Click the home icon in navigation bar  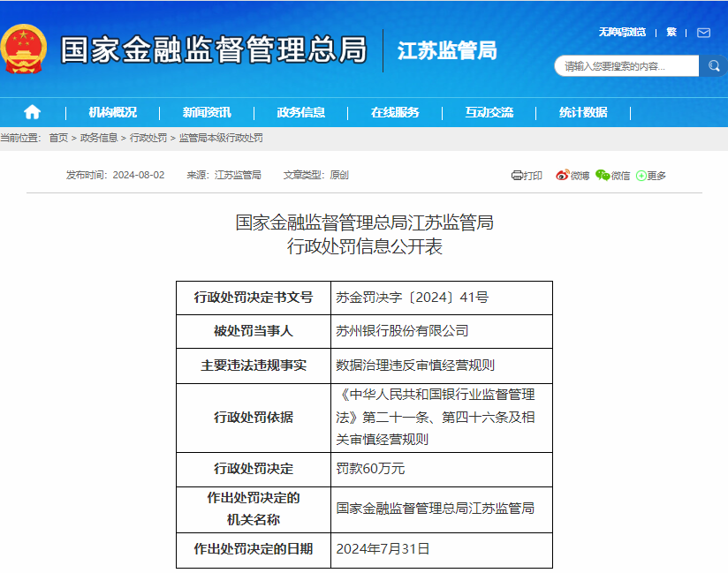coord(32,112)
